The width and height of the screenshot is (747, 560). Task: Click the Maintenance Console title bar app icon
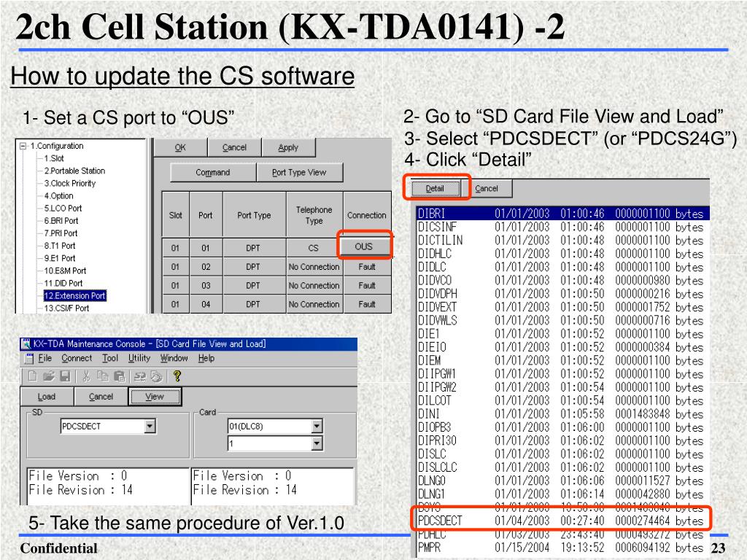26,344
